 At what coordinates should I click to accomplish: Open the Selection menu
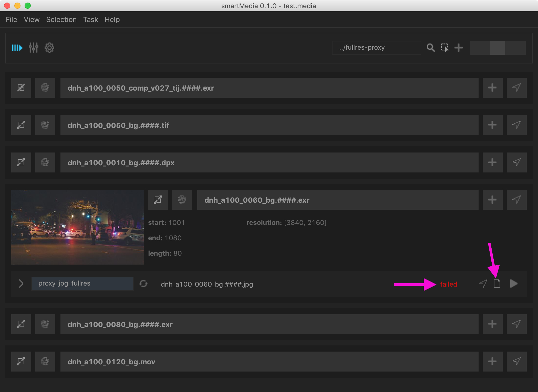[x=61, y=20]
